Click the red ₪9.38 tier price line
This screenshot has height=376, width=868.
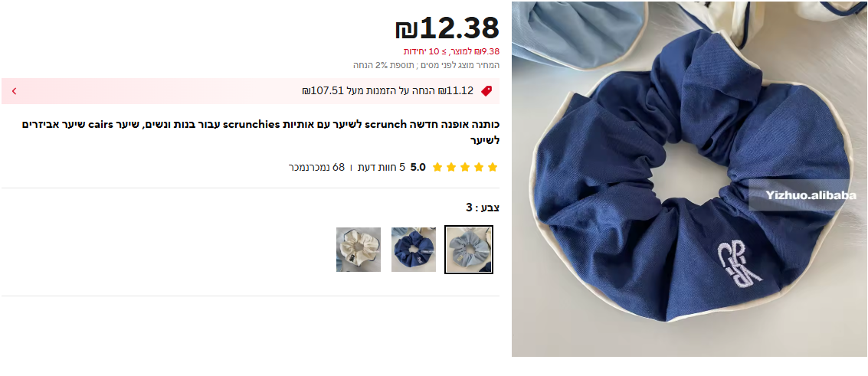(x=451, y=51)
